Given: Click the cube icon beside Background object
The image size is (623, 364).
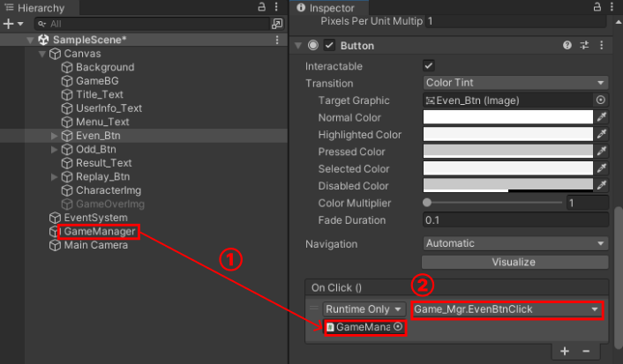Looking at the screenshot, I should coord(67,67).
